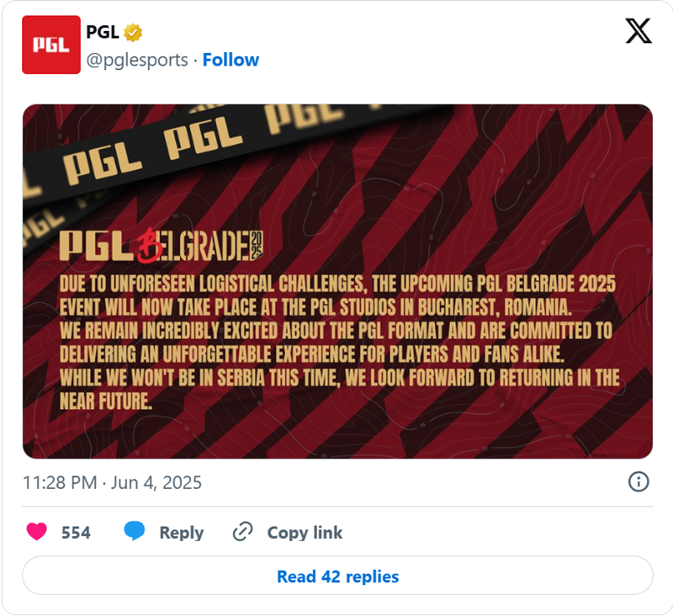Click the PGL display name
The image size is (673, 616).
click(x=103, y=33)
